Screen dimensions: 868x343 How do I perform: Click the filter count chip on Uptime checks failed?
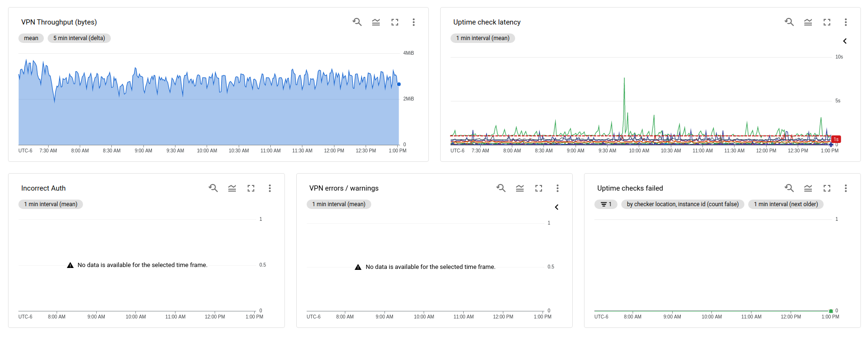click(606, 204)
